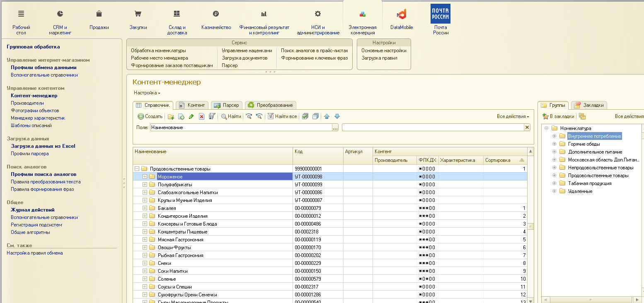The image size is (644, 303).
Task: Open the Настройка dropdown menu
Action: (147, 93)
